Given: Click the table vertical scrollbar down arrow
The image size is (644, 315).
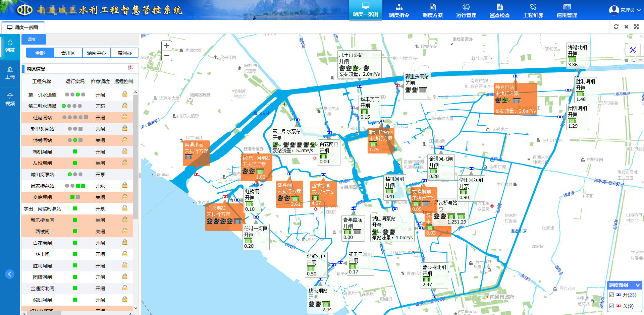Looking at the screenshot, I should coord(136,308).
